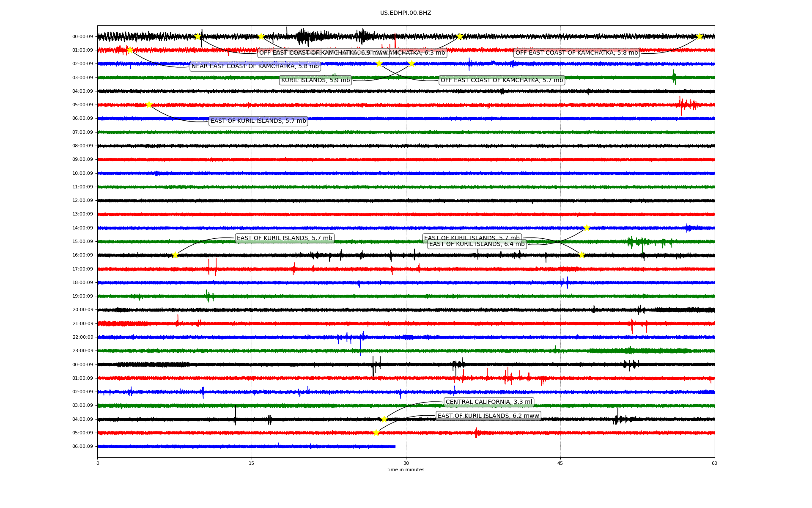Click the 08:00:09 trace time label
Viewport: 812px width, 508px height.
click(82, 146)
